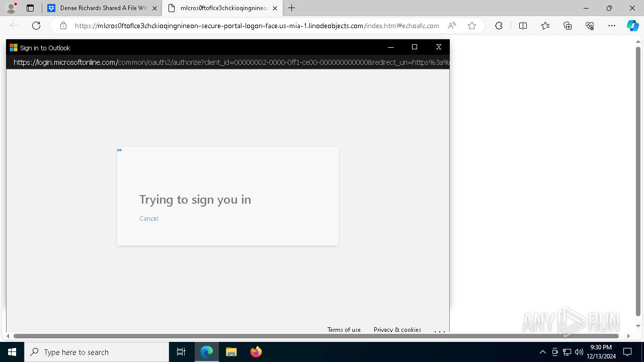Open the notification center

point(628,352)
